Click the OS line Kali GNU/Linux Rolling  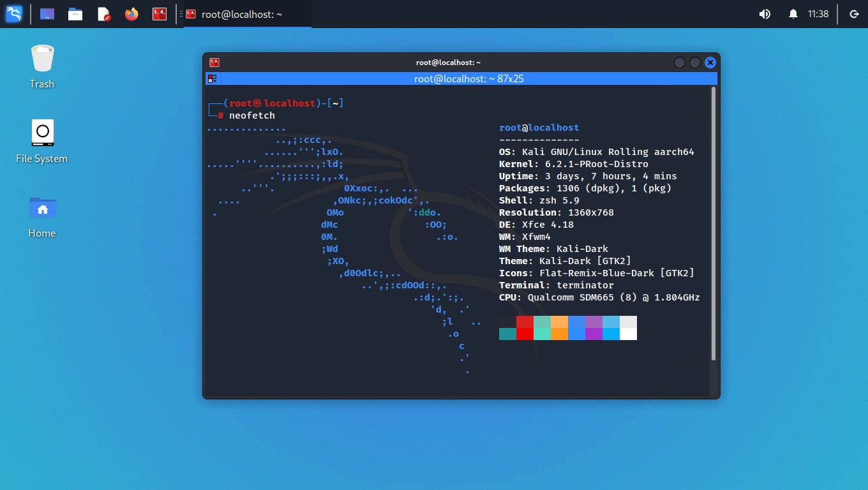click(x=596, y=152)
